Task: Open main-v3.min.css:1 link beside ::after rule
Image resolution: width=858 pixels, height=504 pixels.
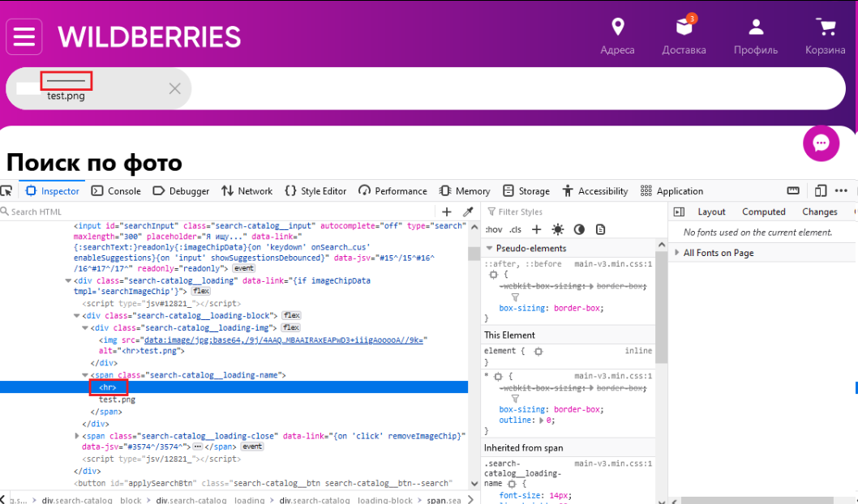Action: [x=613, y=263]
